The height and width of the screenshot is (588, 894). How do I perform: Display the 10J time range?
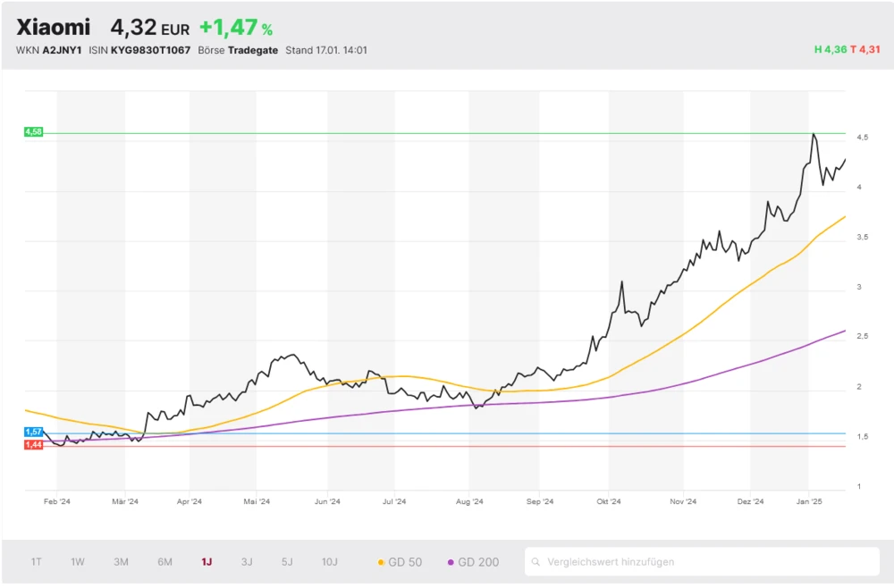330,562
